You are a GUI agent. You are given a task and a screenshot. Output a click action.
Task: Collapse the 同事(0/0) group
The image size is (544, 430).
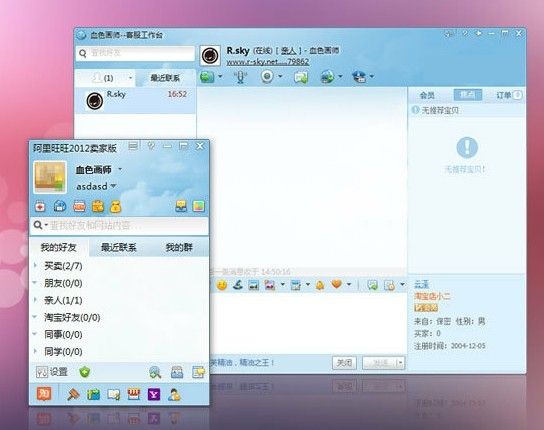(x=35, y=334)
